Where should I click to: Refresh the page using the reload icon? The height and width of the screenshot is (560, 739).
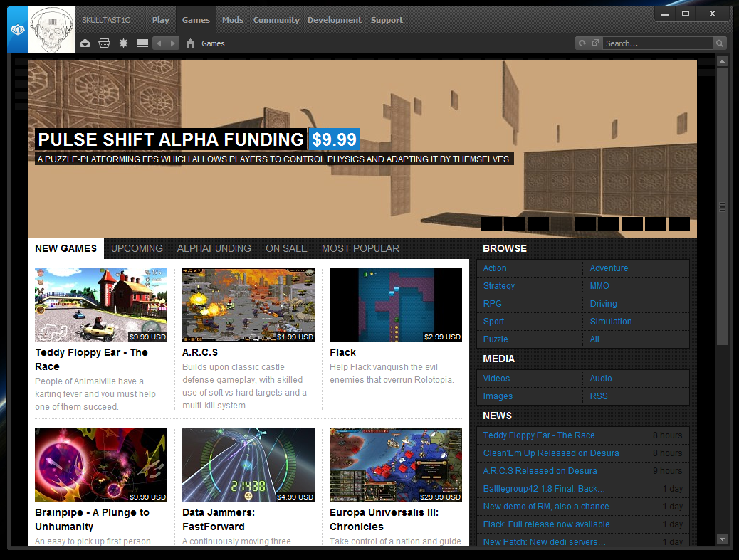click(582, 43)
